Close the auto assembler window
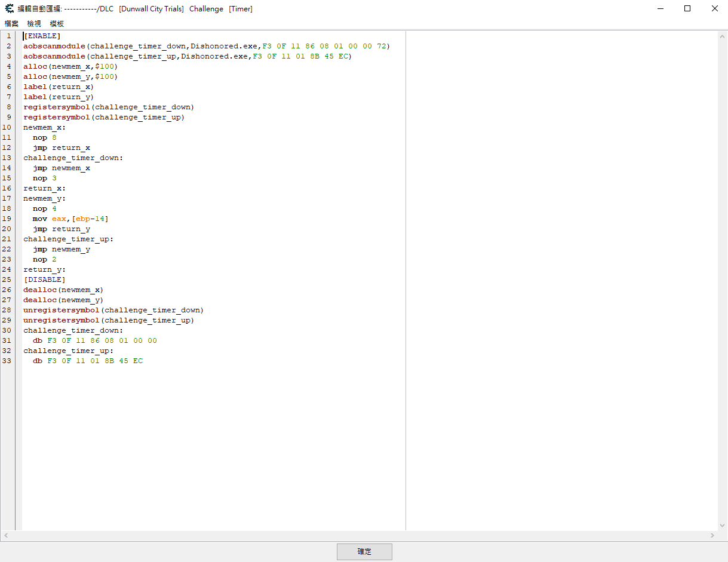Viewport: 728px width, 562px height. [x=715, y=9]
